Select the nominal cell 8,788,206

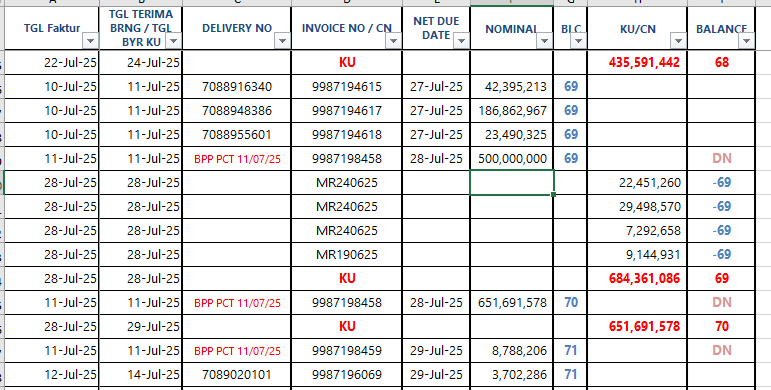[512, 351]
